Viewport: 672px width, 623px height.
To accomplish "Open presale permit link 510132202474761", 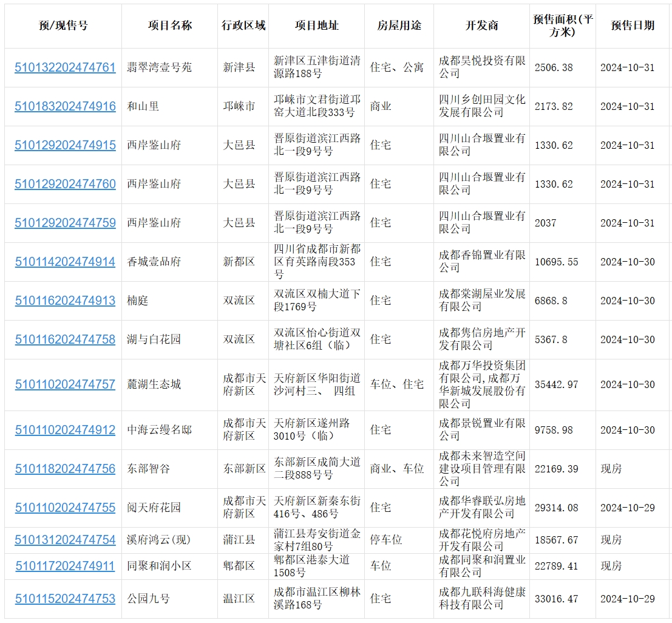I will coord(65,68).
